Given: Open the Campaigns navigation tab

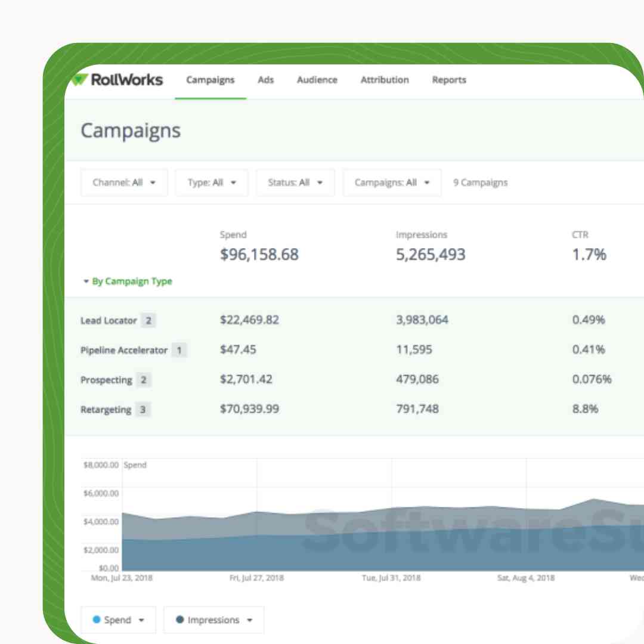Looking at the screenshot, I should point(210,80).
